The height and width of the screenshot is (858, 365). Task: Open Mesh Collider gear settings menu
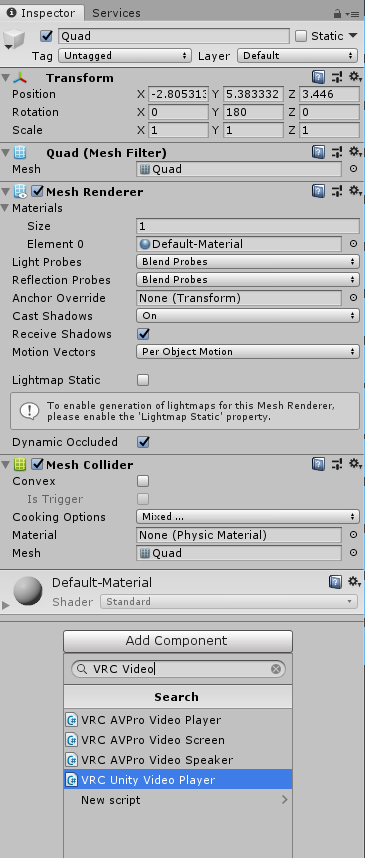pyautogui.click(x=355, y=465)
